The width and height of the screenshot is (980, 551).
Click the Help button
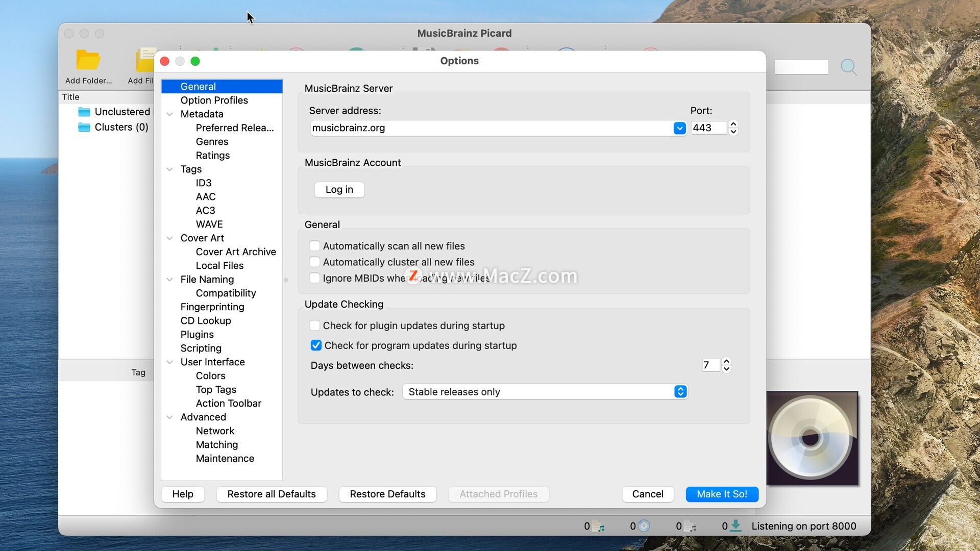(183, 494)
